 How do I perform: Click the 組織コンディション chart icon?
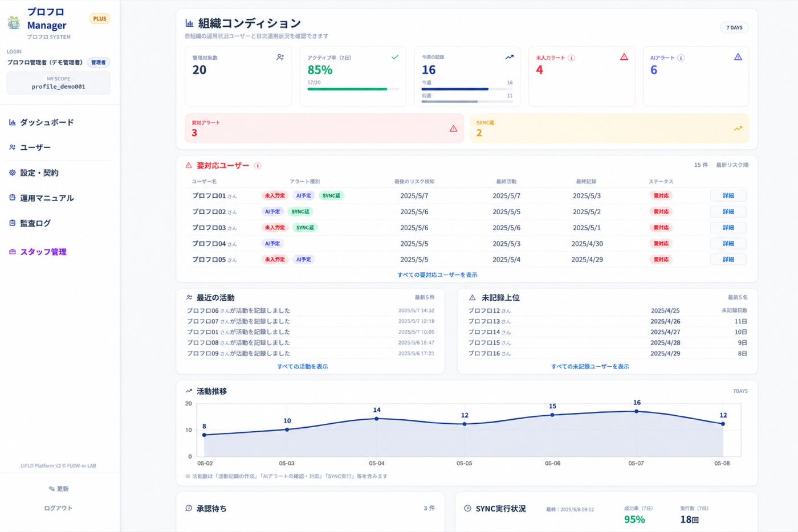(x=189, y=23)
